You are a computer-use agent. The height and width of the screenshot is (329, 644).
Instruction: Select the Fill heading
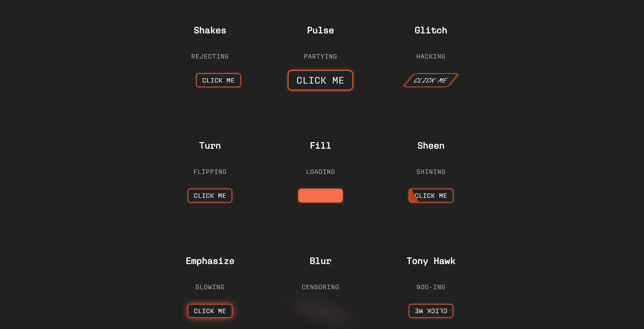320,146
